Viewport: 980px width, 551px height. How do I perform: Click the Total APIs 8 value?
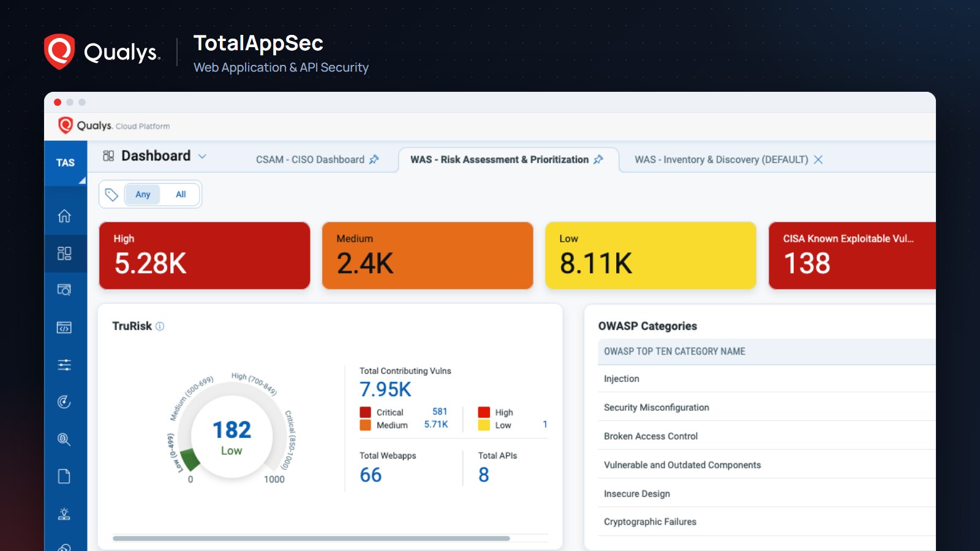tap(484, 475)
